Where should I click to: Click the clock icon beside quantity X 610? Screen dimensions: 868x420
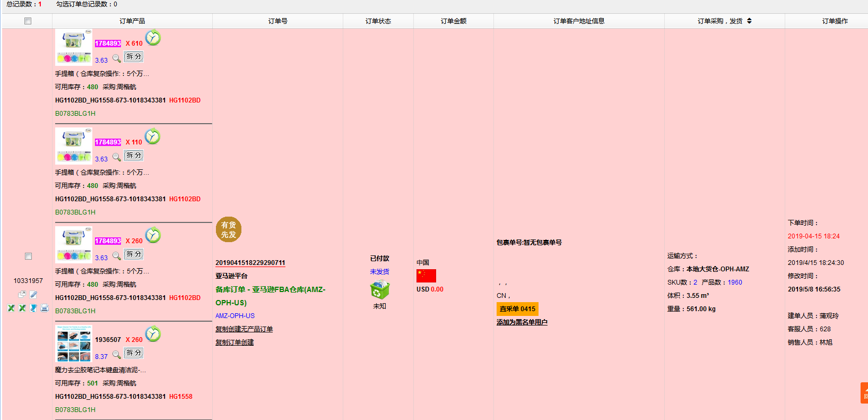[153, 38]
